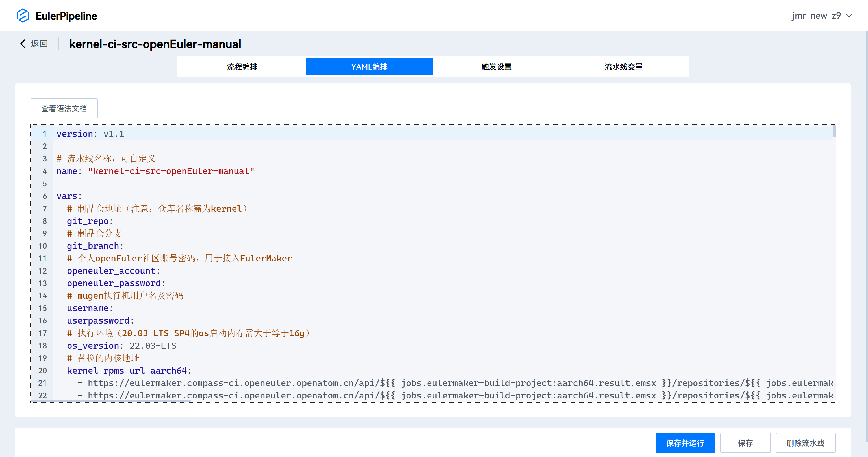Click the kernel-ci-src-openEuler-manual page title
This screenshot has height=457, width=868.
tap(155, 44)
